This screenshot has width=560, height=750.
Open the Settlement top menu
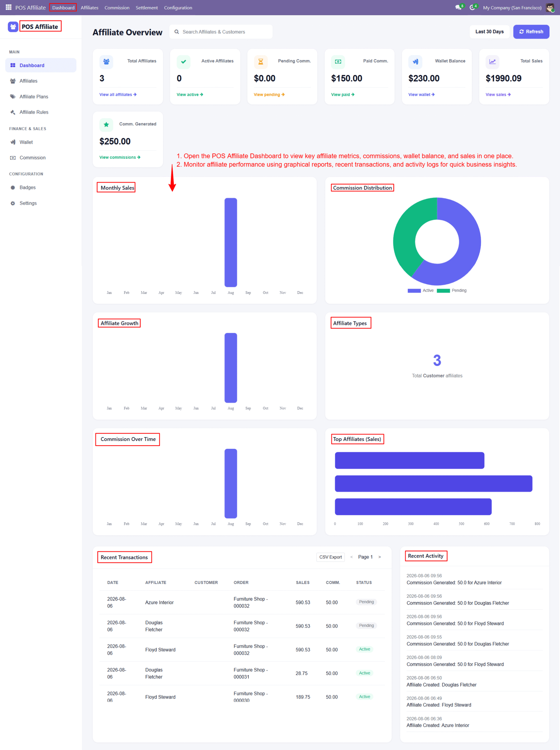pyautogui.click(x=147, y=7)
